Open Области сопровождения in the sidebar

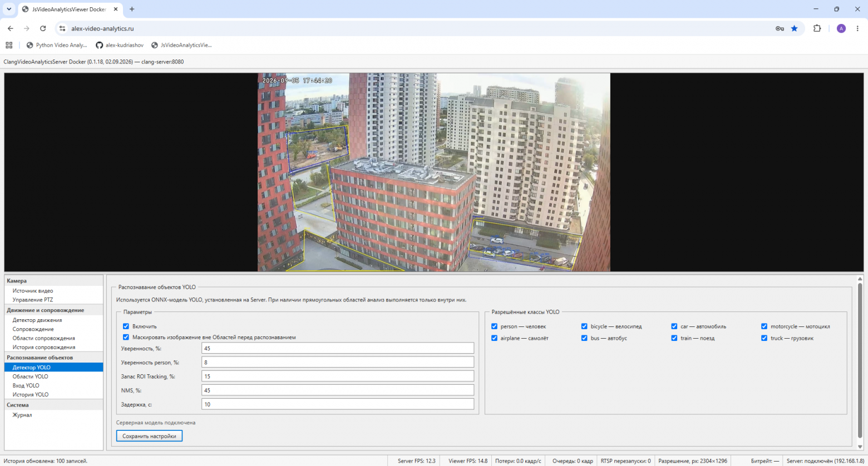tap(53, 338)
